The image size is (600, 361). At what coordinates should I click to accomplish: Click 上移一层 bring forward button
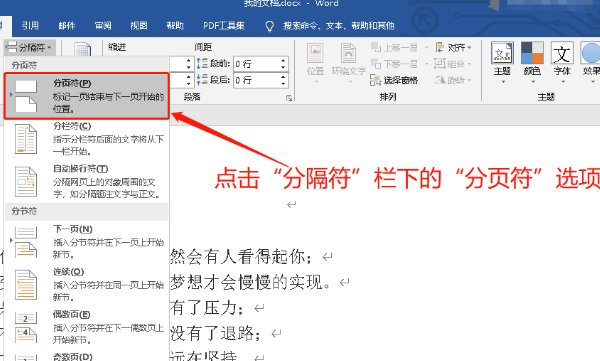click(x=394, y=47)
